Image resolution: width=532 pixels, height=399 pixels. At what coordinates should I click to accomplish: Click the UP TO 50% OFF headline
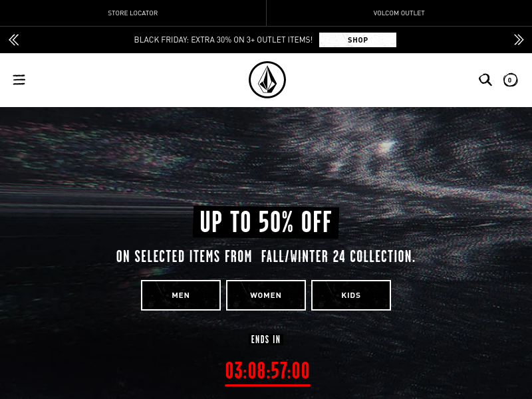click(x=265, y=222)
